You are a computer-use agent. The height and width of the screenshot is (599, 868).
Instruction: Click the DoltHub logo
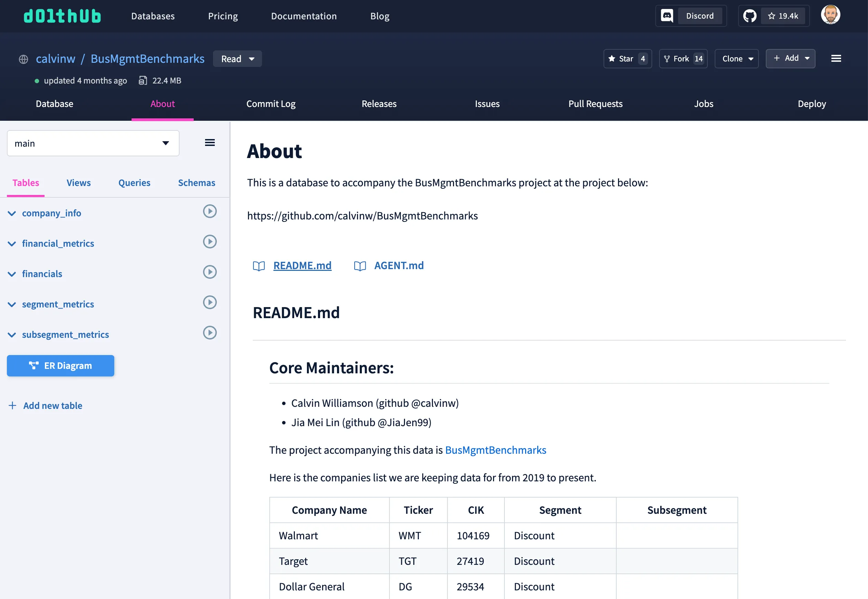click(x=62, y=16)
